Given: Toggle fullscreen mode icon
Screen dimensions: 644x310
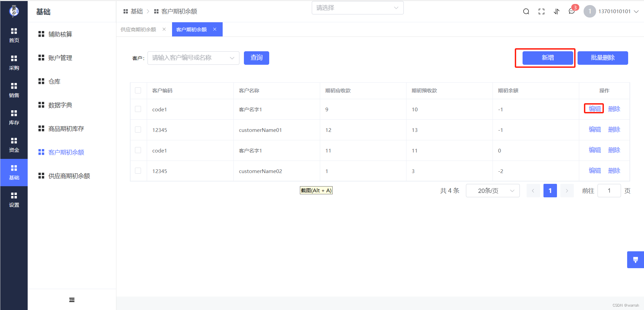Looking at the screenshot, I should click(x=541, y=11).
